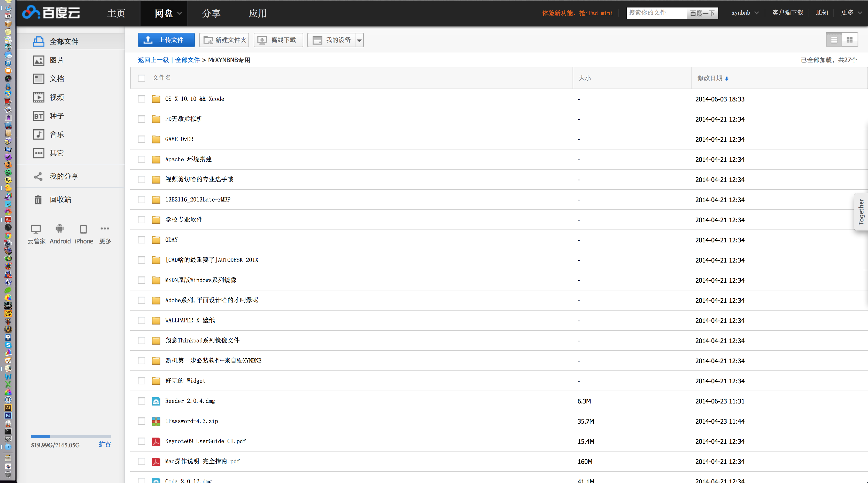The height and width of the screenshot is (483, 868).
Task: Open 客户端下载 in top bar
Action: click(x=787, y=13)
